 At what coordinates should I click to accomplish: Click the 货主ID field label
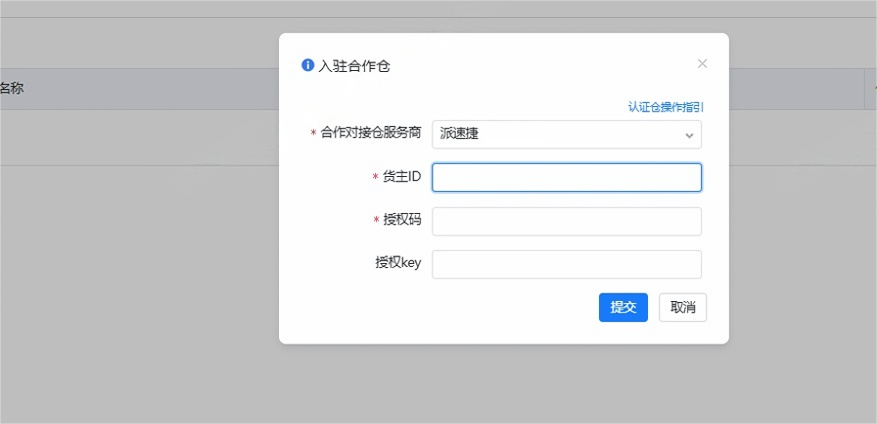click(x=402, y=177)
